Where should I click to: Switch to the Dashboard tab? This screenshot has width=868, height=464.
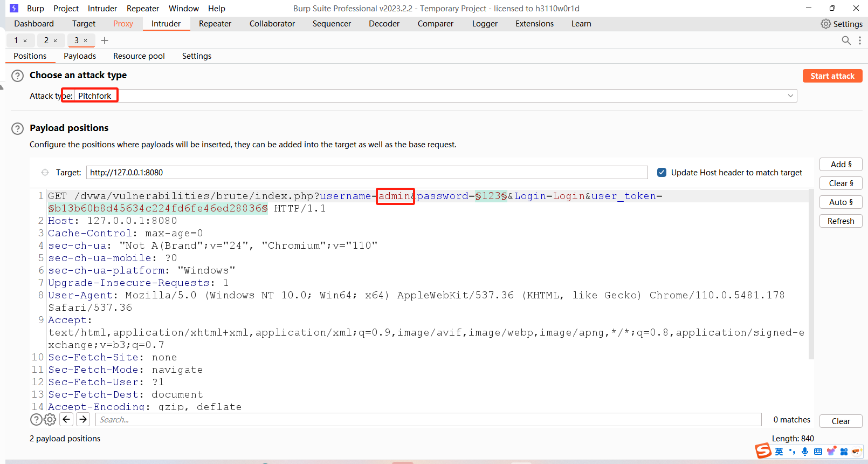point(34,24)
